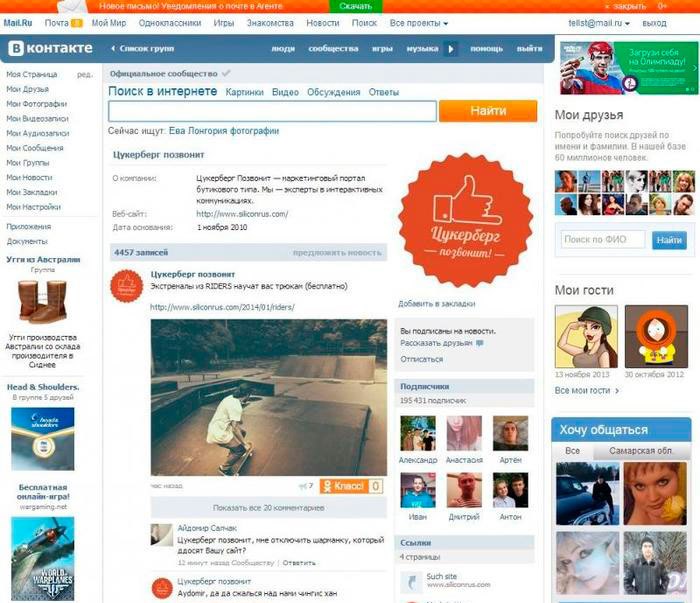Open Мои Сообщения in left sidebar
The width and height of the screenshot is (700, 603).
pyautogui.click(x=35, y=148)
